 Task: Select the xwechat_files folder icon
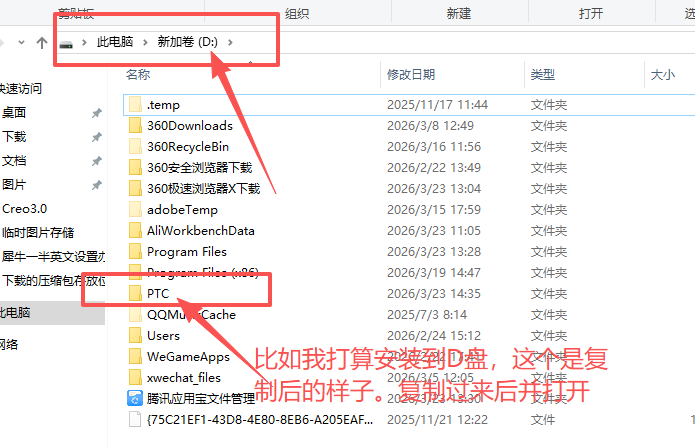(135, 378)
